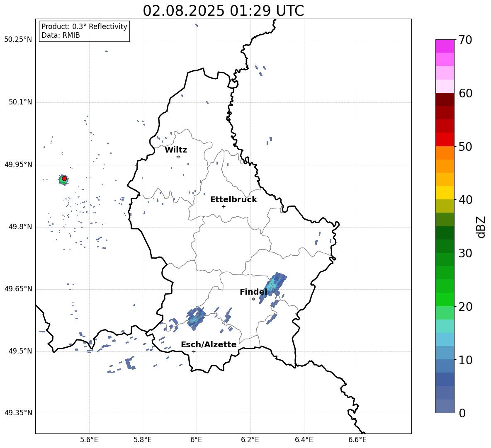Click the 49.65°N latitude label

(18, 289)
